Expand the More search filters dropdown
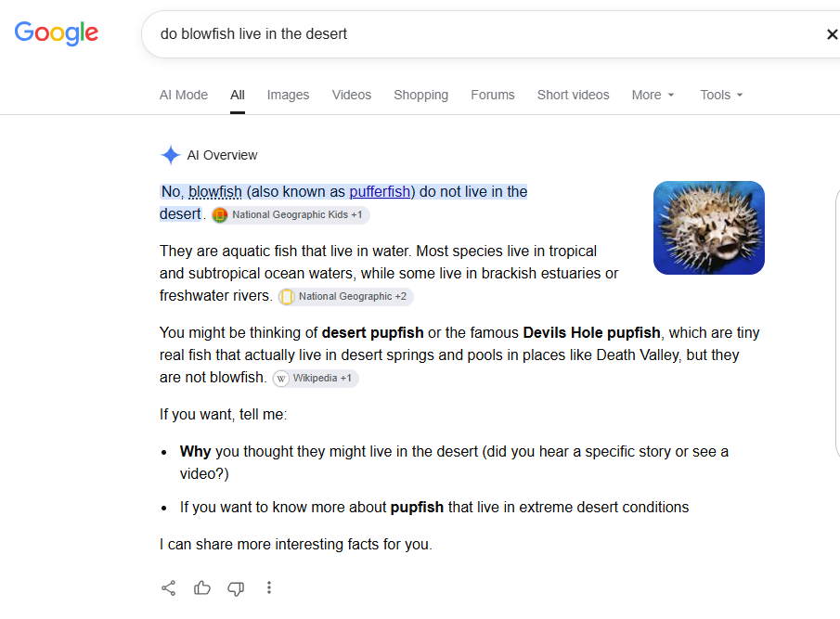 coord(653,95)
